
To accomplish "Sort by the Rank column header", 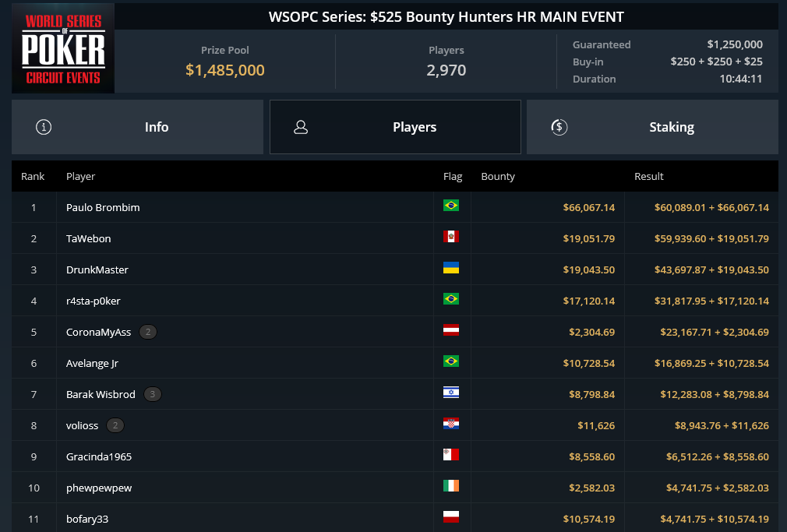I will pos(33,176).
